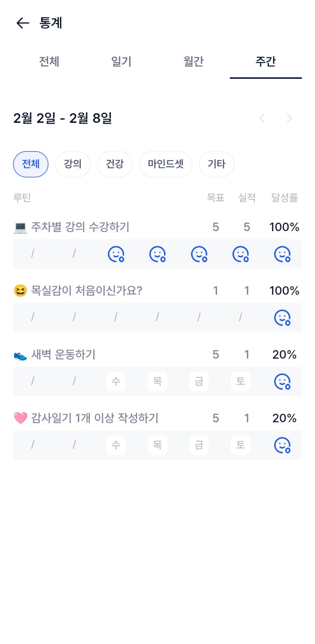Viewport: 315px width, 644px height.
Task: Toggle 금 day box for 감사일기 routine
Action: (x=199, y=445)
